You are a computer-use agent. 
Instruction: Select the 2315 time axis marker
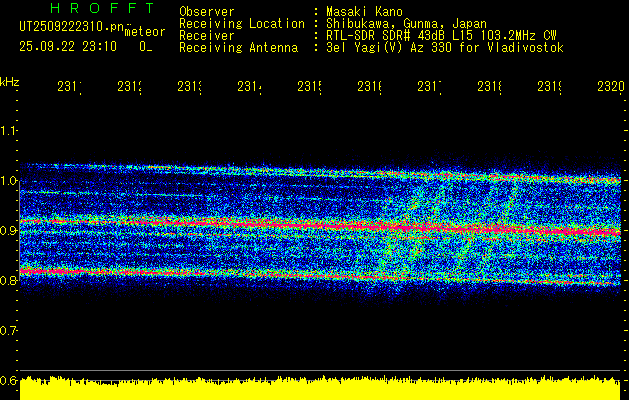pos(309,87)
